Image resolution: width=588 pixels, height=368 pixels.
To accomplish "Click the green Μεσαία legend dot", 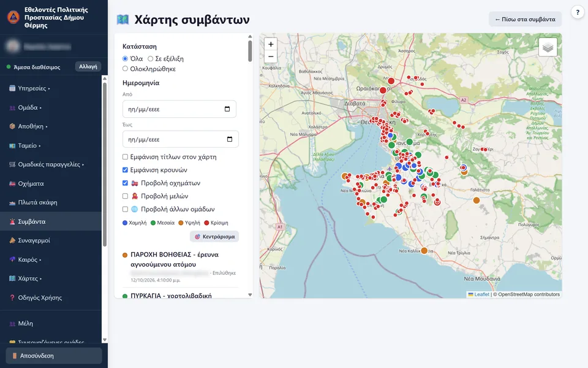I will tap(153, 223).
